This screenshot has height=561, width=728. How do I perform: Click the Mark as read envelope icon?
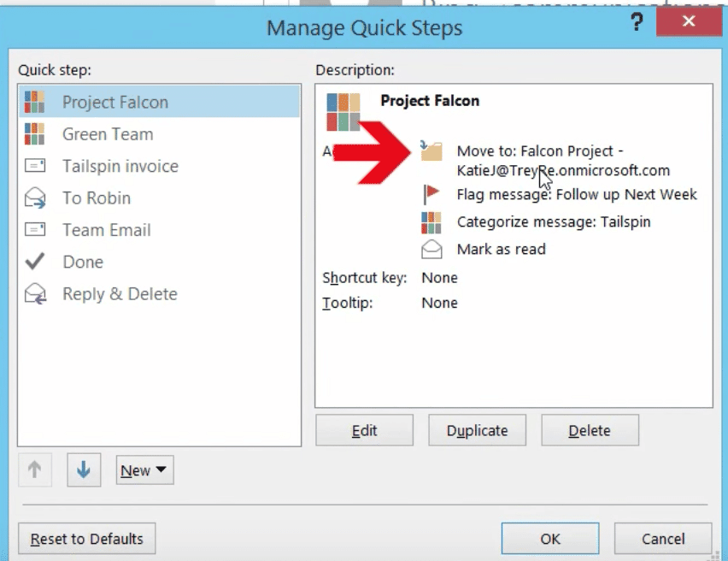click(432, 249)
